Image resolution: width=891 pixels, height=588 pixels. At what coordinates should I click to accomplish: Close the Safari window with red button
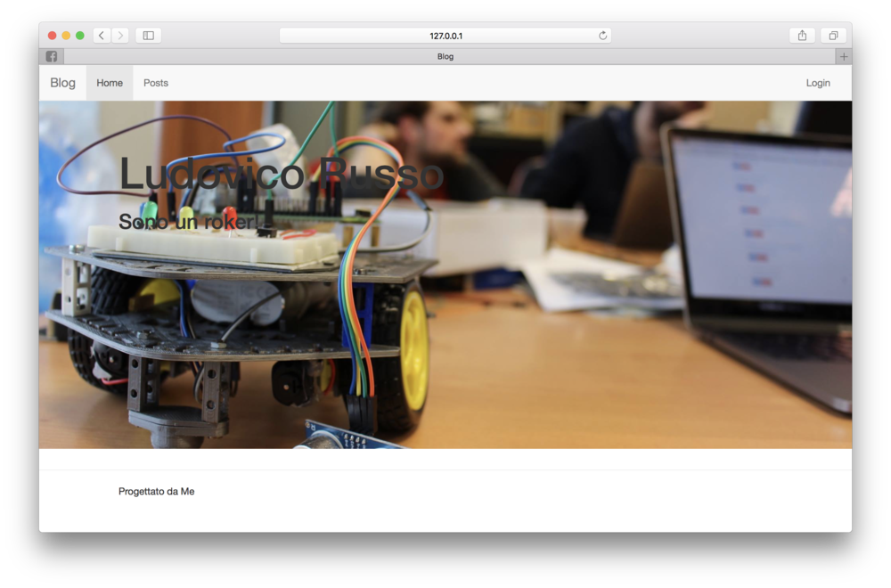[x=53, y=36]
